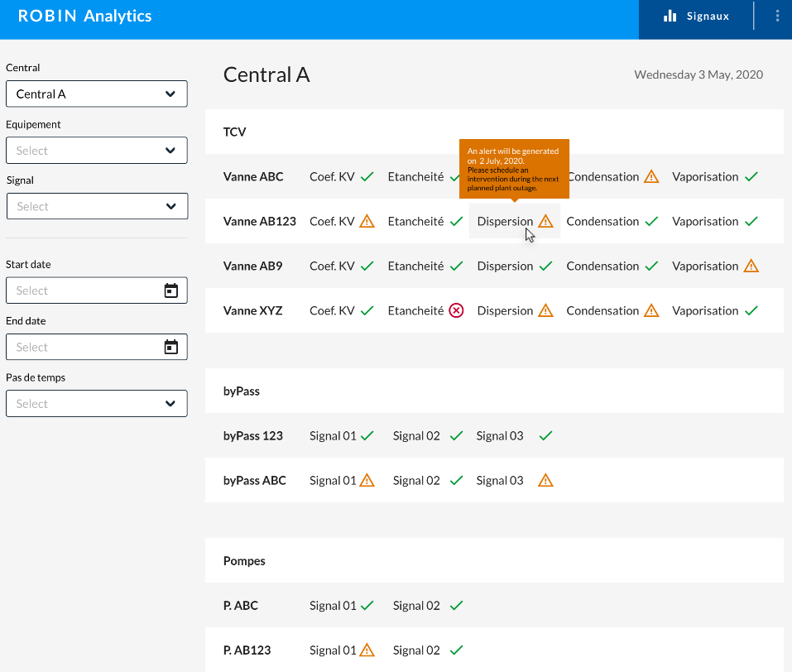Open the End date calendar icon
Viewport: 792px width, 672px height.
click(x=171, y=347)
